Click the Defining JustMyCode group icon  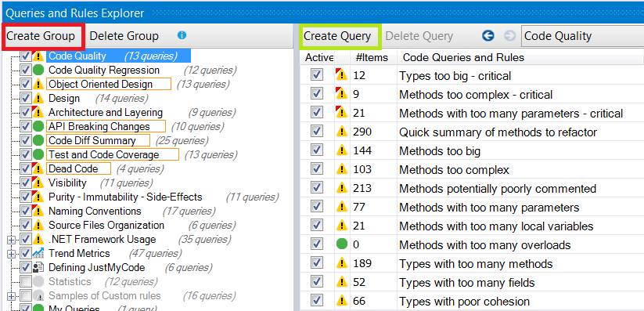click(x=38, y=268)
